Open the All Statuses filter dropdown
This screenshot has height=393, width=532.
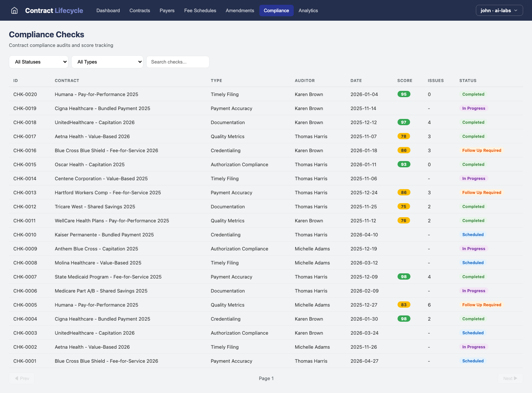[38, 62]
